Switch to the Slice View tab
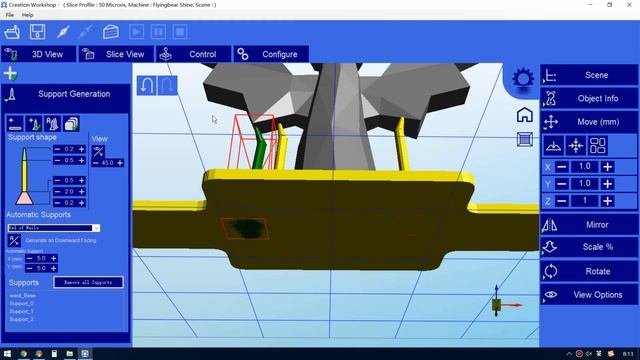This screenshot has height=360, width=640. coord(116,54)
